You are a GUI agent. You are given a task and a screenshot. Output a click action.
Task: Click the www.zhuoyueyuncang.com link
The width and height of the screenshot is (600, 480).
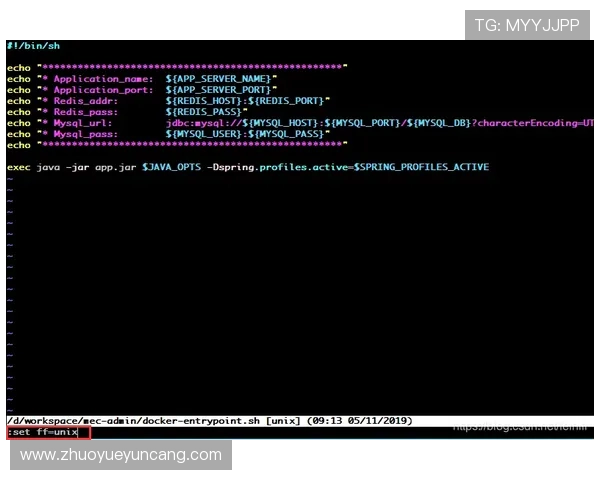[121, 455]
